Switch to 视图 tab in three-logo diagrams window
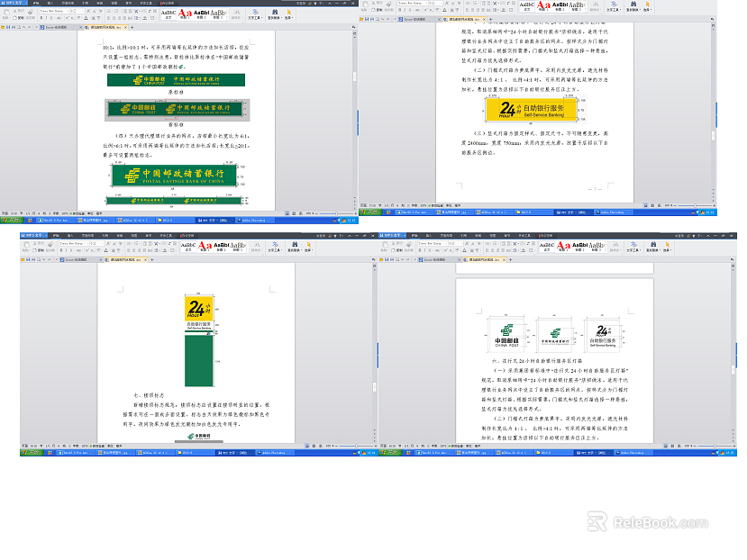Screen dimensions: 747x560 coord(493,235)
